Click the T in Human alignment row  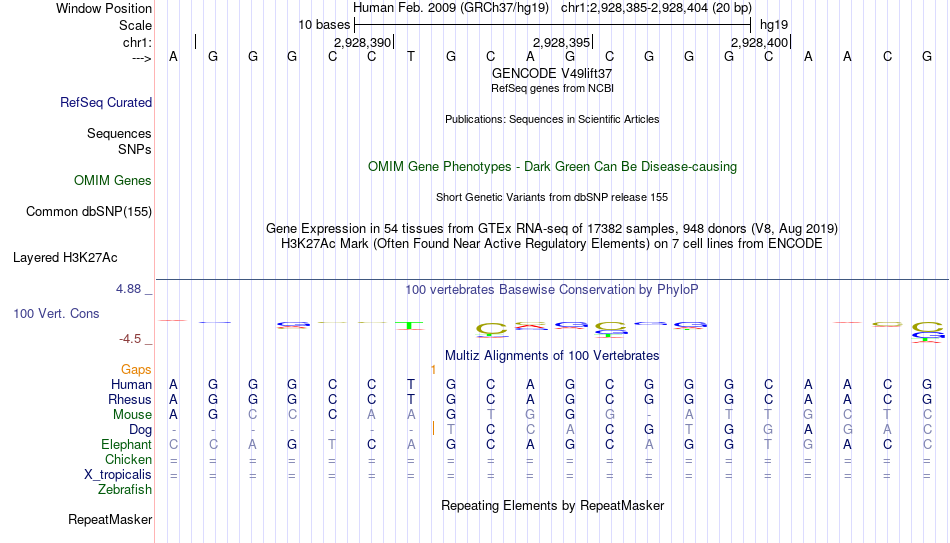coord(411,385)
